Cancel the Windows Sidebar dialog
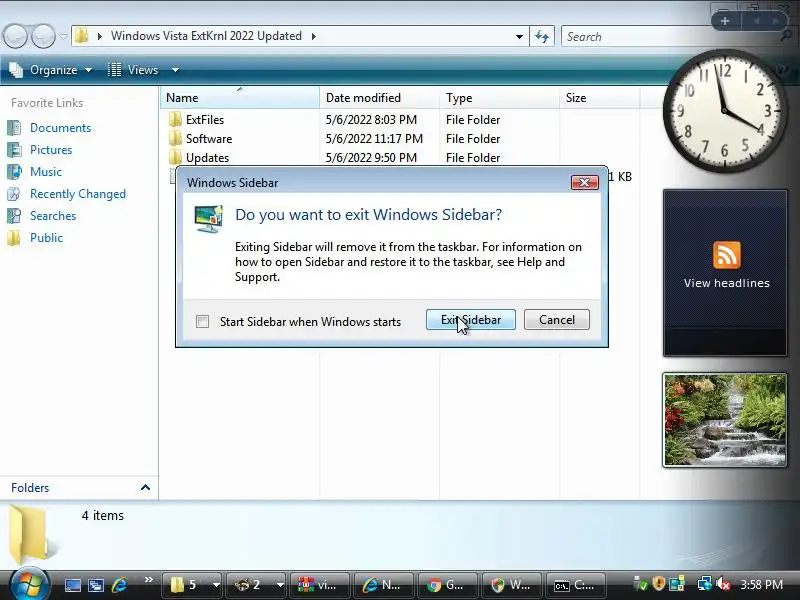Screen dimensions: 800x600 [x=557, y=320]
